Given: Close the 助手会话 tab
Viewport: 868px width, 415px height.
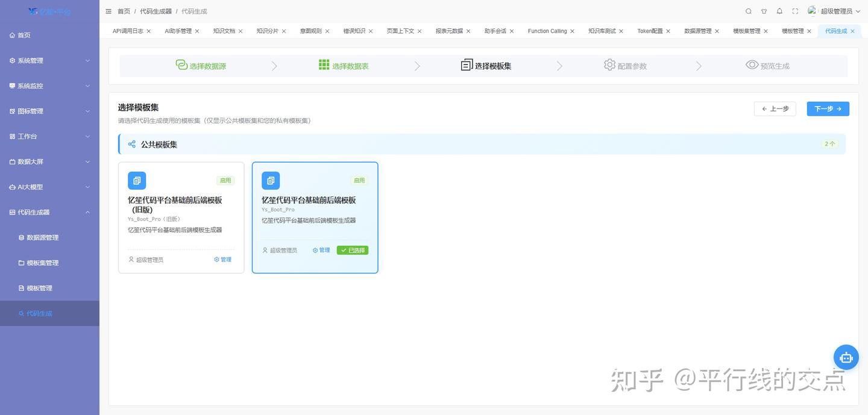Looking at the screenshot, I should 512,31.
